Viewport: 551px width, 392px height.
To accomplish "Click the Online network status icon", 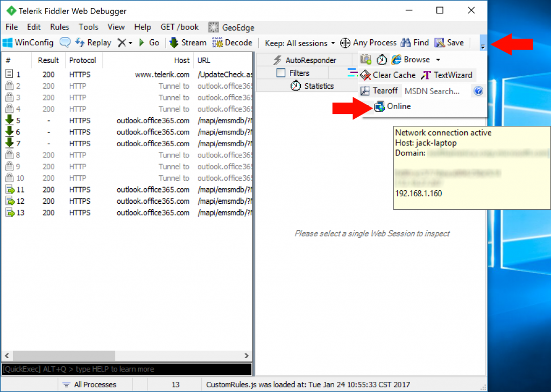I will (x=380, y=106).
